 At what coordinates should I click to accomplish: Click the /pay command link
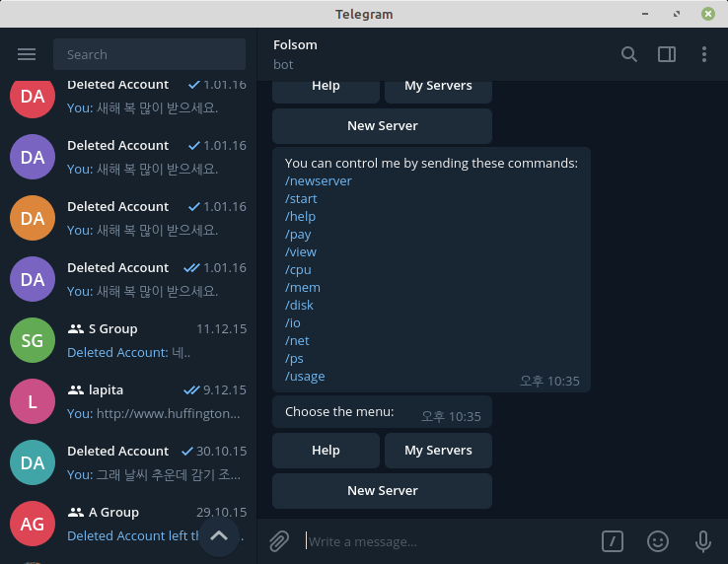298,235
